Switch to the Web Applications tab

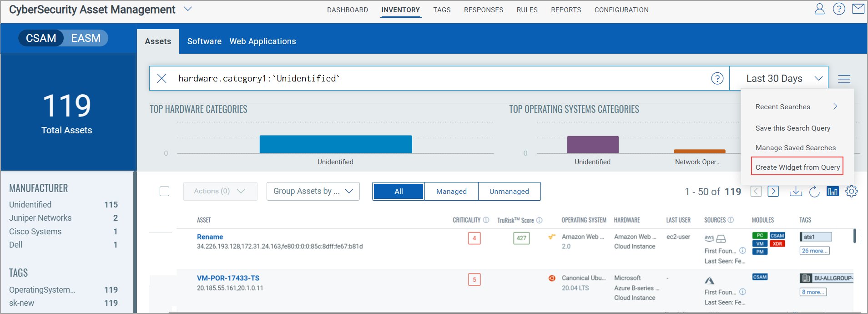(262, 41)
